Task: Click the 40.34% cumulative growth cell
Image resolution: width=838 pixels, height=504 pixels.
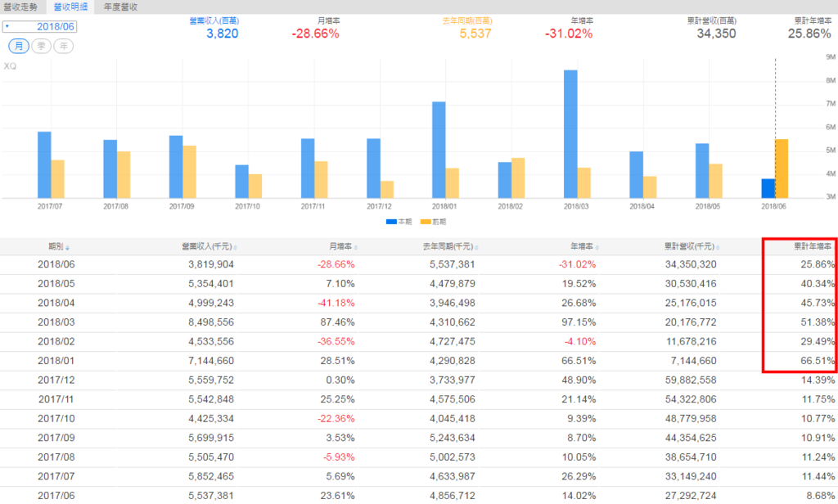Action: 818,284
